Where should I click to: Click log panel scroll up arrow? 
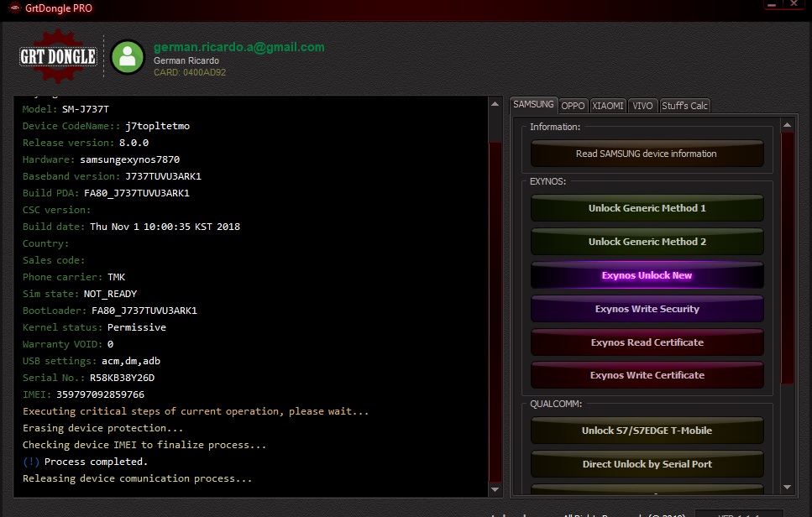[495, 104]
